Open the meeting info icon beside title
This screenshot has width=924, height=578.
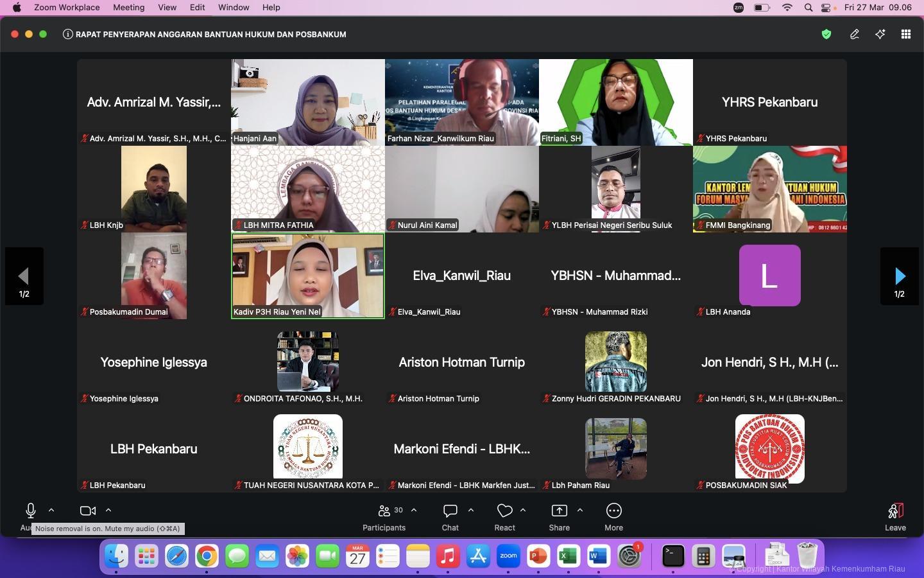pyautogui.click(x=67, y=35)
